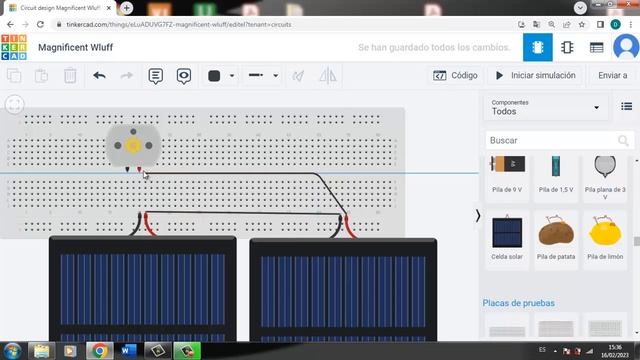Image resolution: width=640 pixels, height=360 pixels.
Task: Go back in browser
Action: (x=11, y=24)
